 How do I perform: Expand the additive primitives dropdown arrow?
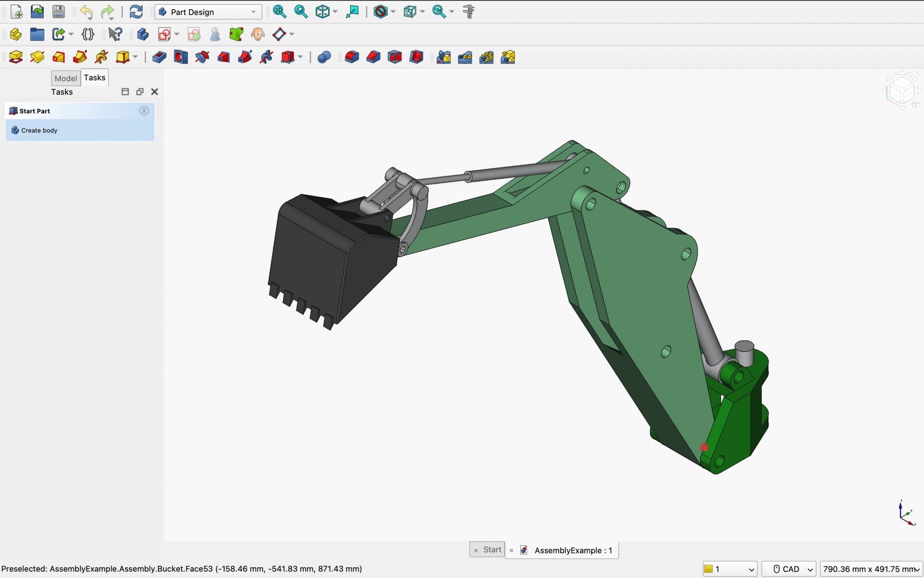click(x=134, y=57)
